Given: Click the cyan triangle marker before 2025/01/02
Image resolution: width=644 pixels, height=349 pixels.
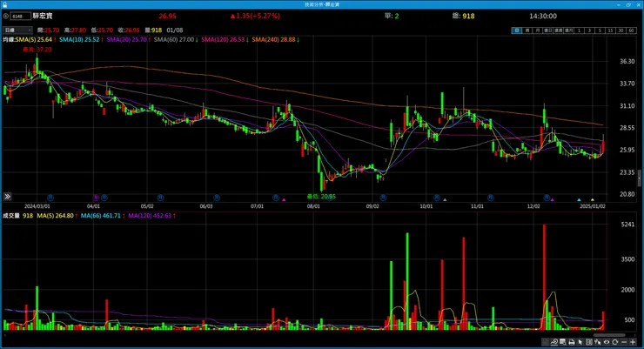Looking at the screenshot, I should 579,200.
